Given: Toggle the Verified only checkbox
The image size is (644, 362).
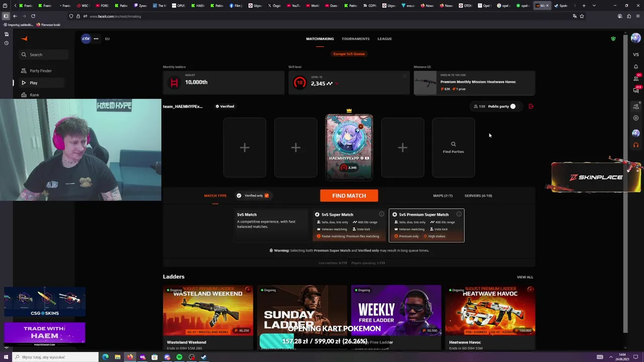Looking at the screenshot, I should pyautogui.click(x=266, y=196).
